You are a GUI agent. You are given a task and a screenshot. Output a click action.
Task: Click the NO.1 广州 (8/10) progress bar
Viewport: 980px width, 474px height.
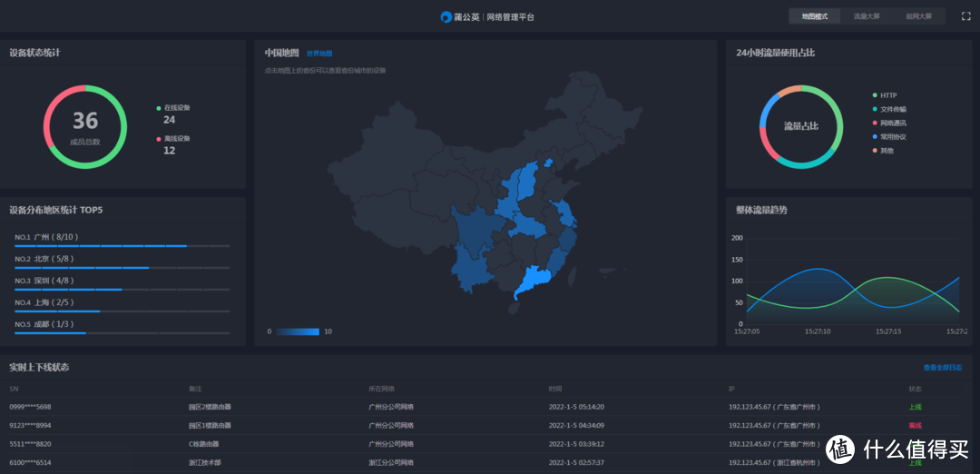click(x=122, y=246)
